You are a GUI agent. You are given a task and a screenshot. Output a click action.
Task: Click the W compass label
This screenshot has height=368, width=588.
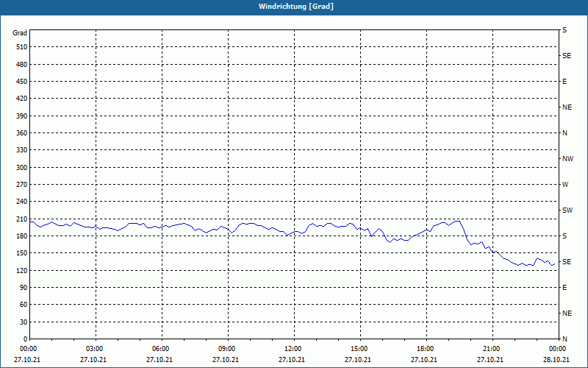[565, 185]
